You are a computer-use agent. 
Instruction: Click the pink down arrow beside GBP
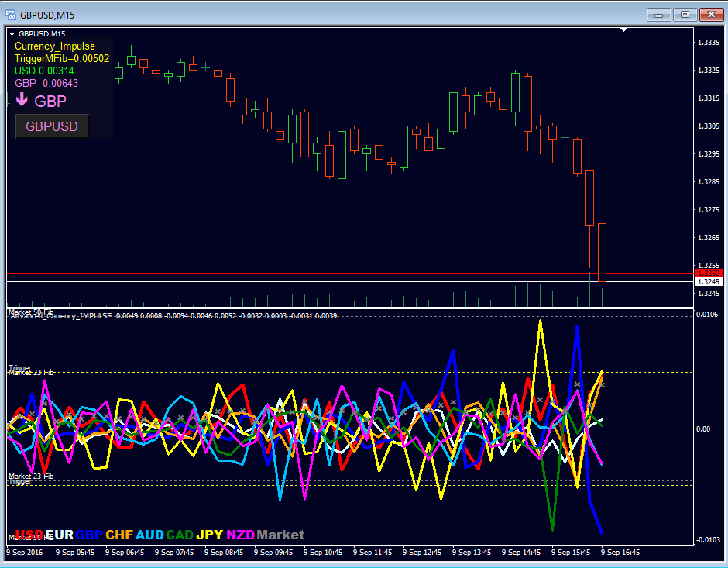(x=22, y=101)
